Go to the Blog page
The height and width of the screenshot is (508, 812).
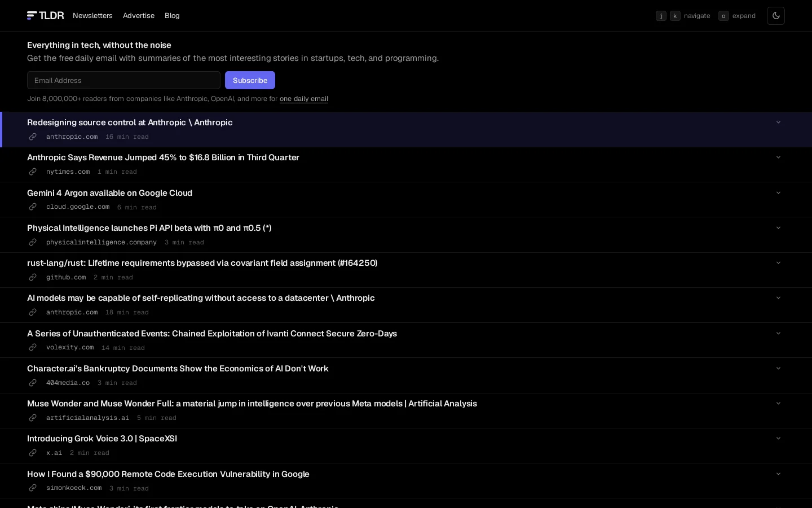tap(172, 16)
